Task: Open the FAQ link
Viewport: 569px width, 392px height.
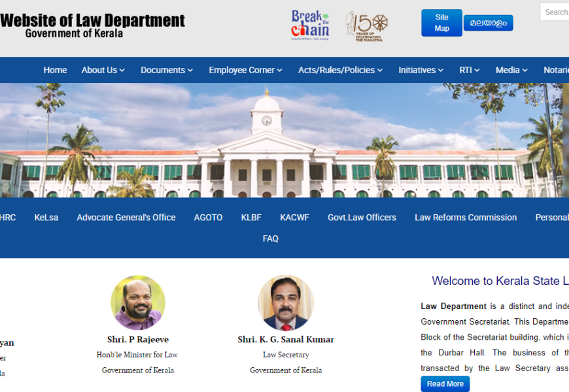Action: (x=270, y=238)
